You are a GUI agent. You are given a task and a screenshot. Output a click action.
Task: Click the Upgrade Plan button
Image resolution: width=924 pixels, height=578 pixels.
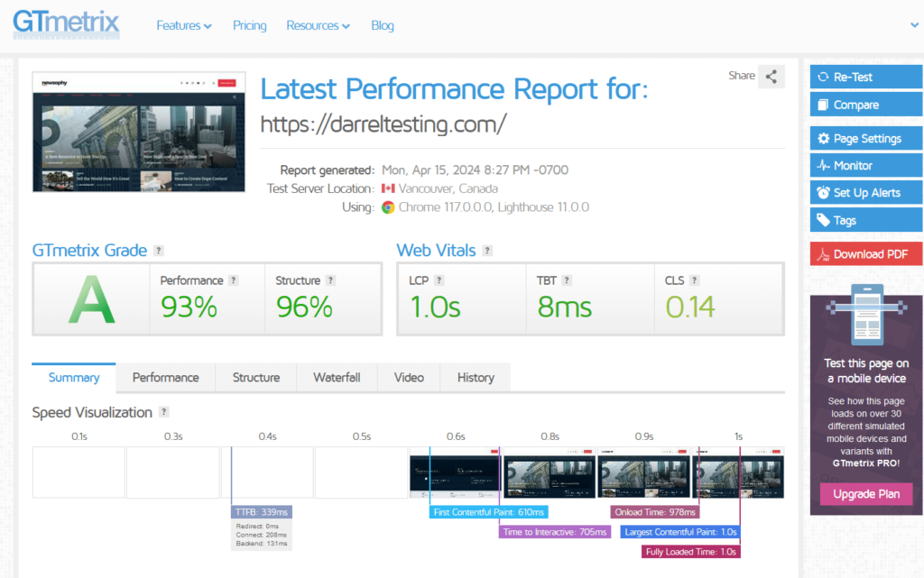pos(866,494)
